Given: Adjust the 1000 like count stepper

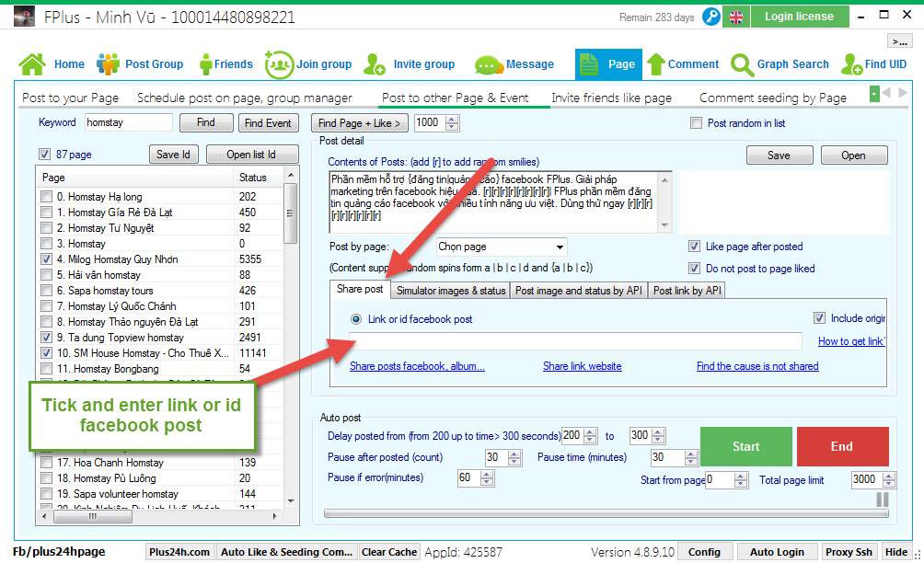Looking at the screenshot, I should pos(452,123).
